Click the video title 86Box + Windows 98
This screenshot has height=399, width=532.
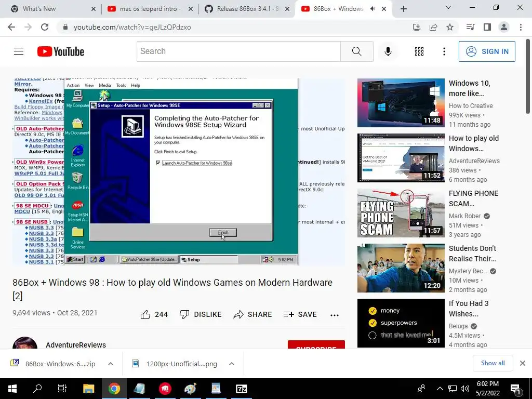pos(172,289)
